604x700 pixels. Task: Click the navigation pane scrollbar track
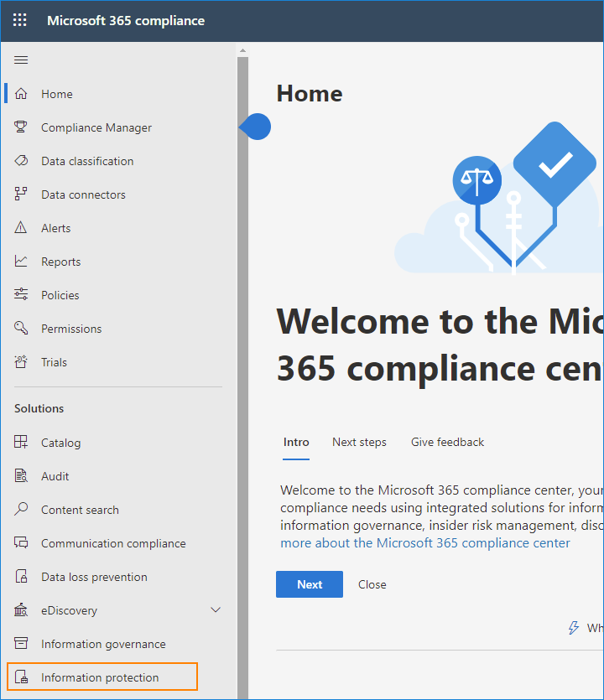click(x=242, y=377)
